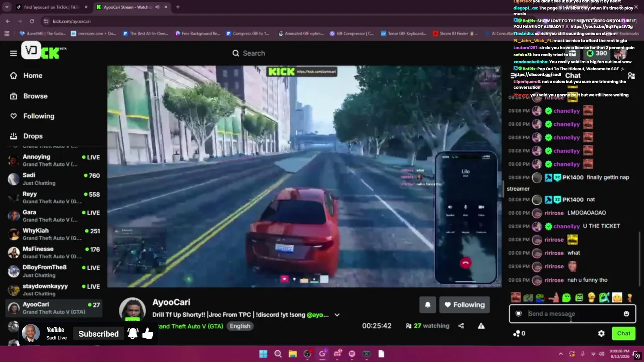The height and width of the screenshot is (362, 644).
Task: Report the stream with the warning triangle icon
Action: click(481, 326)
